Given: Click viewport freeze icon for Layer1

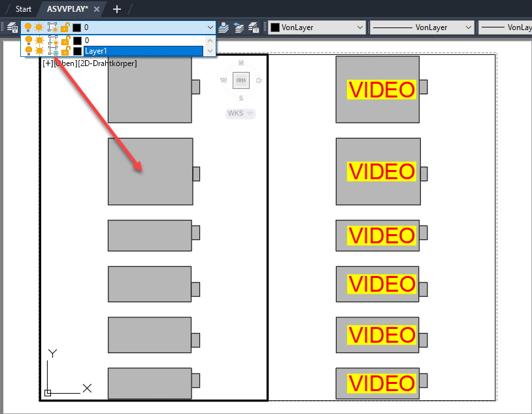Looking at the screenshot, I should [53, 50].
